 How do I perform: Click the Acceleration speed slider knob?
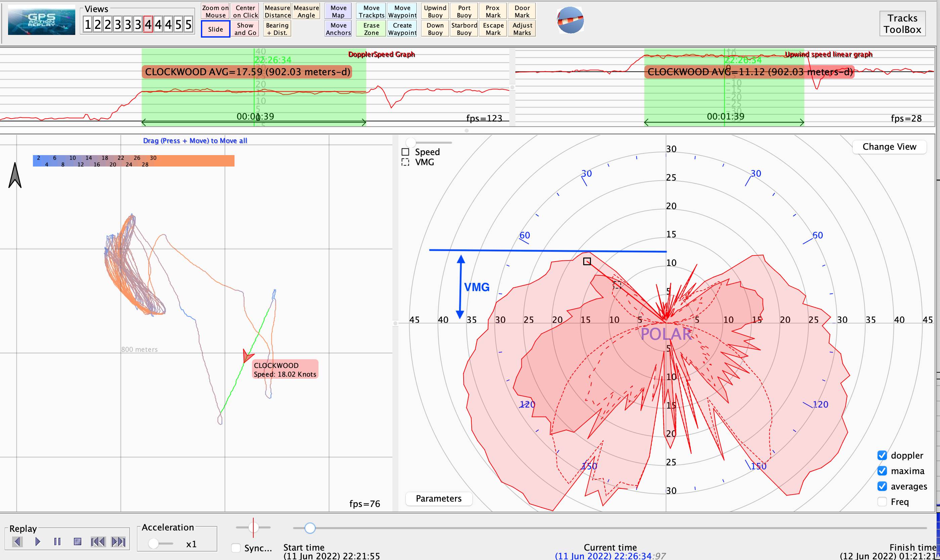pyautogui.click(x=153, y=544)
